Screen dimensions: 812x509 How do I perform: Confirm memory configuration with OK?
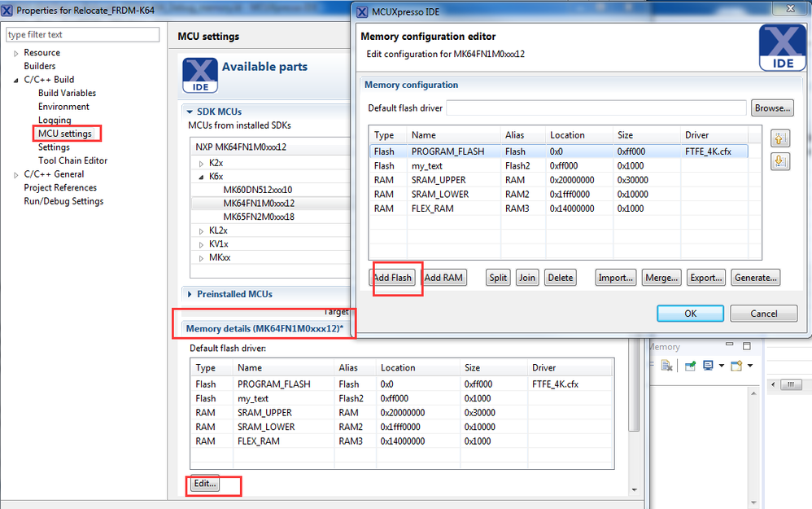tap(690, 314)
